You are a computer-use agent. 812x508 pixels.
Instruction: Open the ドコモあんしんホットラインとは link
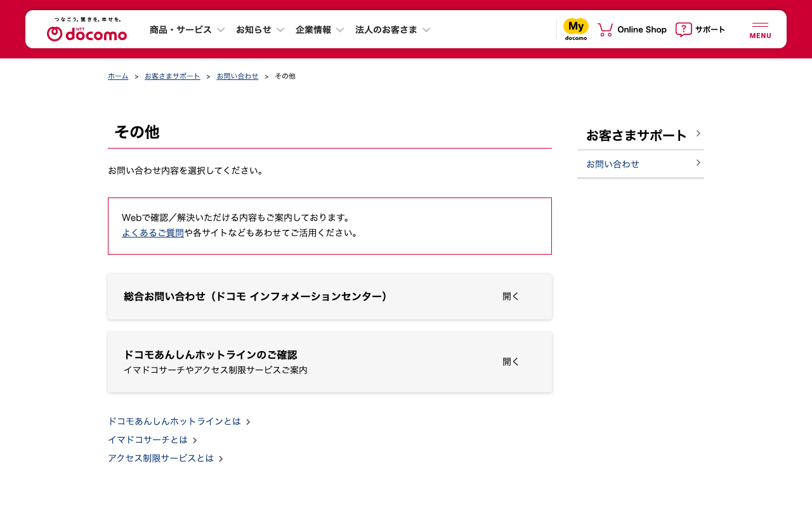[174, 422]
